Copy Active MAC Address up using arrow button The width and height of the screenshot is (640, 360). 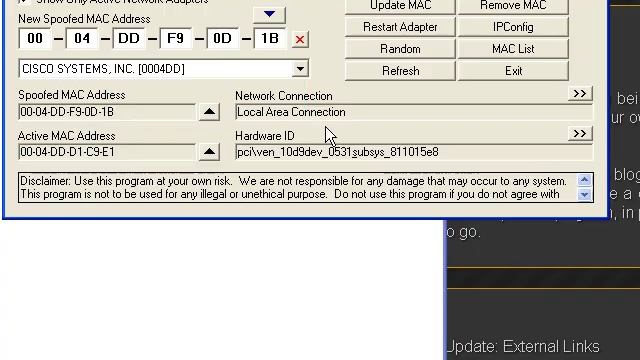point(209,152)
